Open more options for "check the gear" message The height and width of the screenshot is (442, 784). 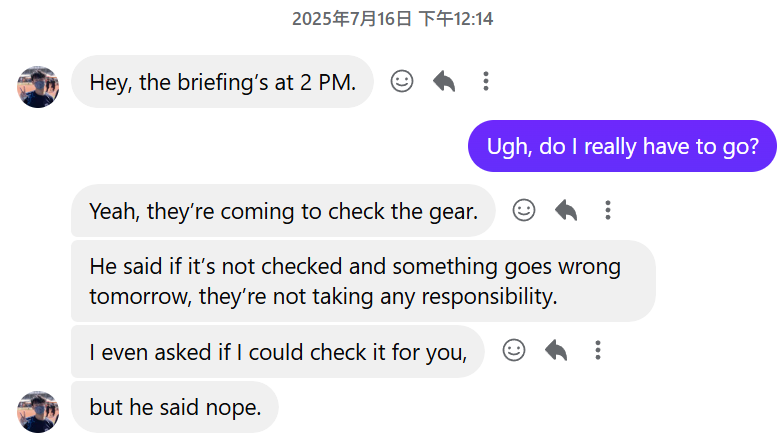(608, 210)
